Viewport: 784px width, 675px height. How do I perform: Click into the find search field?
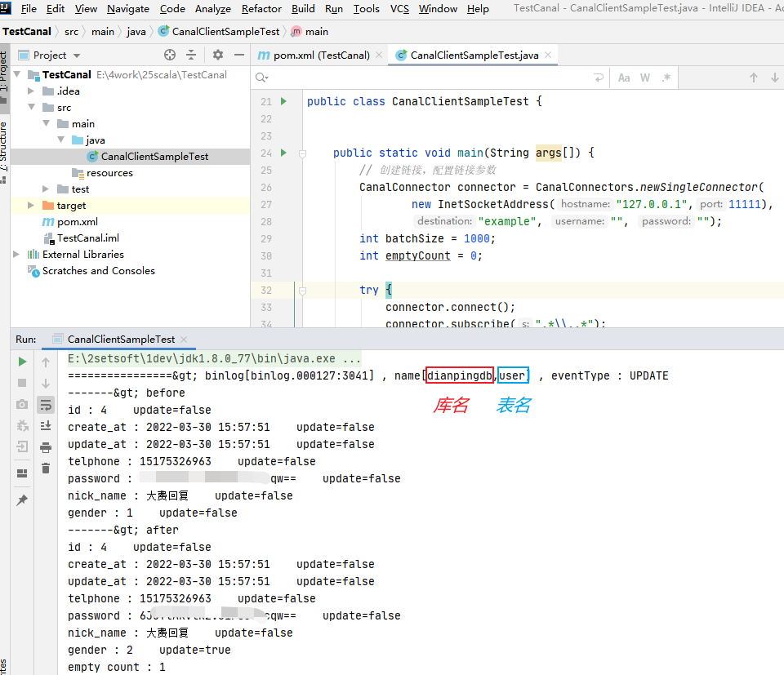tap(430, 78)
